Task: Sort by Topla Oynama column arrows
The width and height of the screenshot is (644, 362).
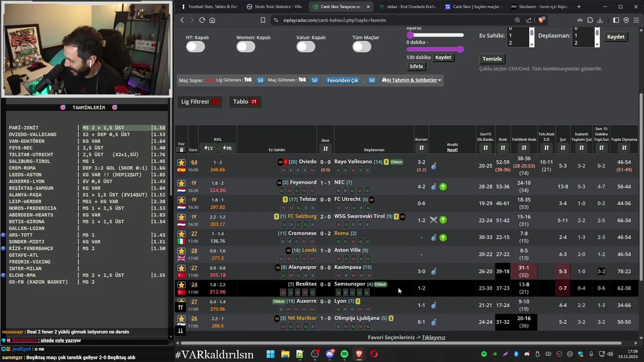Action: [x=624, y=148]
